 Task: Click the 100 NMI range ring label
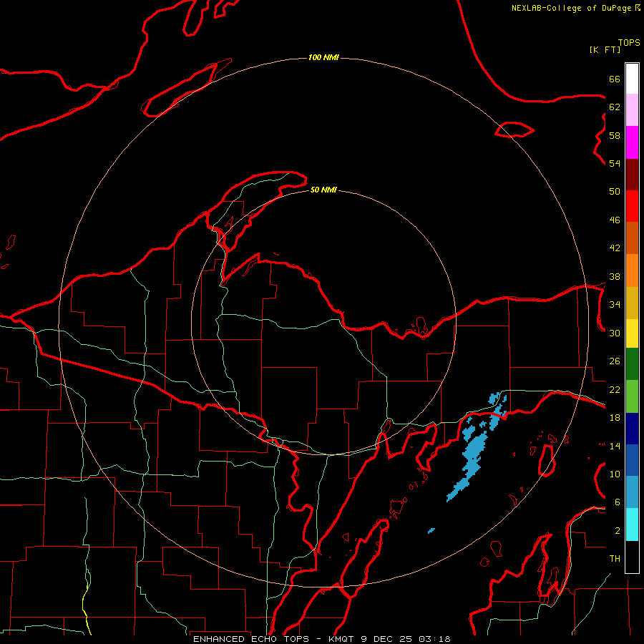(x=323, y=57)
